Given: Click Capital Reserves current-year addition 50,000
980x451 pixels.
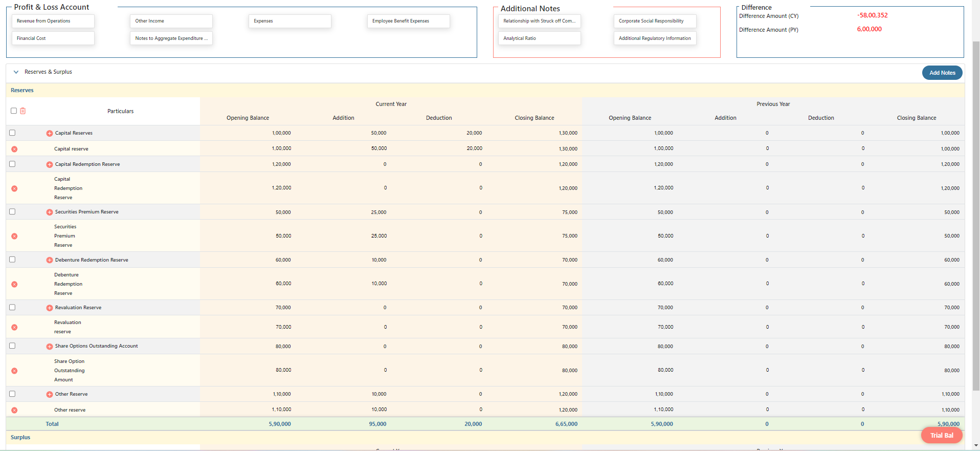Looking at the screenshot, I should 378,133.
